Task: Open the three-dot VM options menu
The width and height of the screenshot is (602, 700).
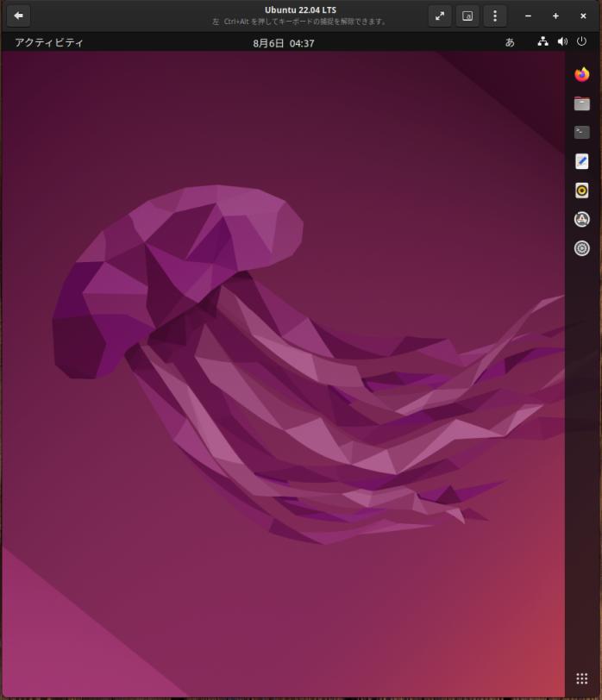Action: tap(495, 16)
